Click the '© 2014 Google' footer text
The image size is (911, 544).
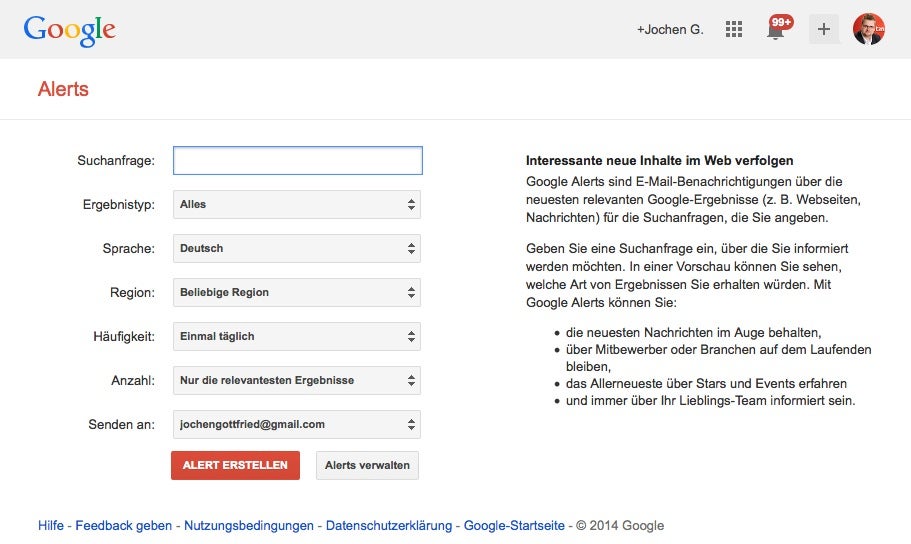[x=620, y=525]
